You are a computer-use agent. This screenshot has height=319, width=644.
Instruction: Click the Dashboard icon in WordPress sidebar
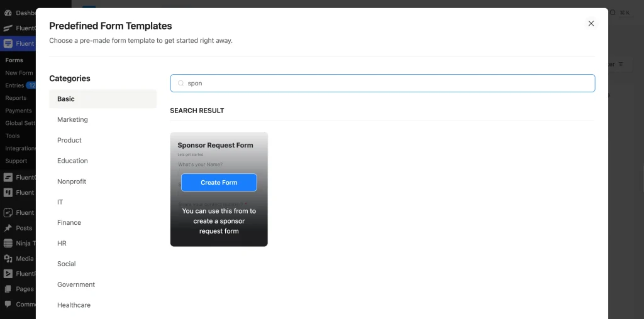8,13
